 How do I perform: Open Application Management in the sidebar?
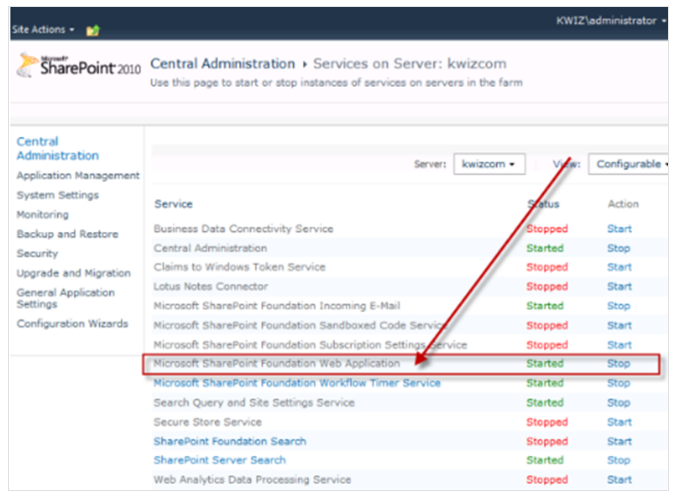(78, 175)
